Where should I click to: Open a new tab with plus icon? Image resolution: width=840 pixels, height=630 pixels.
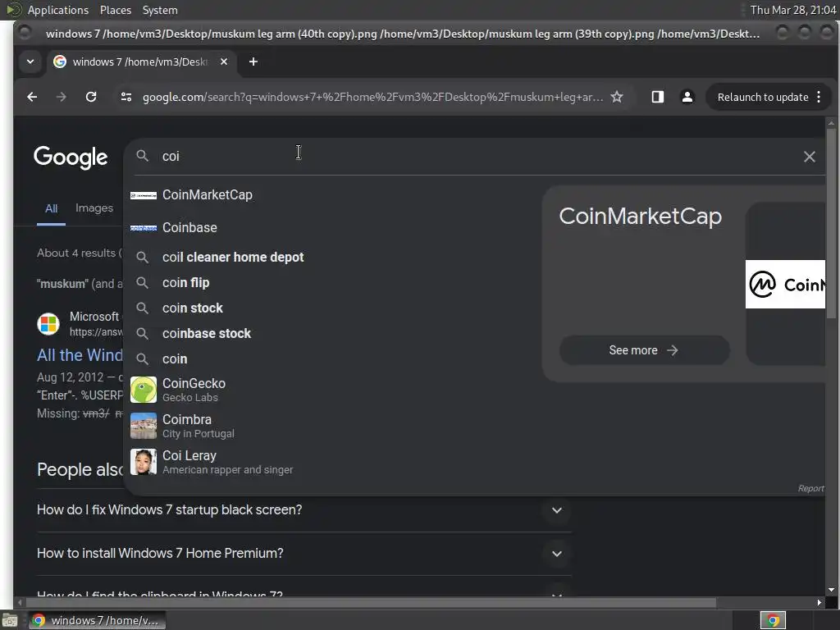253,62
